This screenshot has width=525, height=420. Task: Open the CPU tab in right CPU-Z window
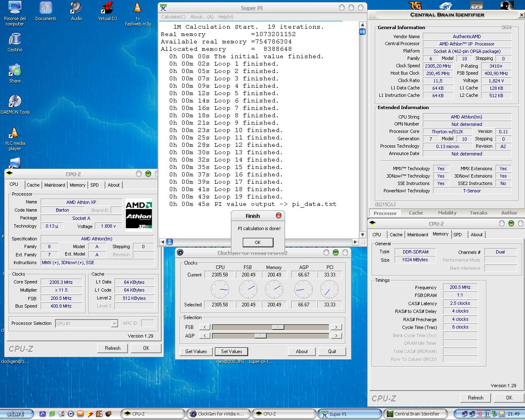coord(377,235)
